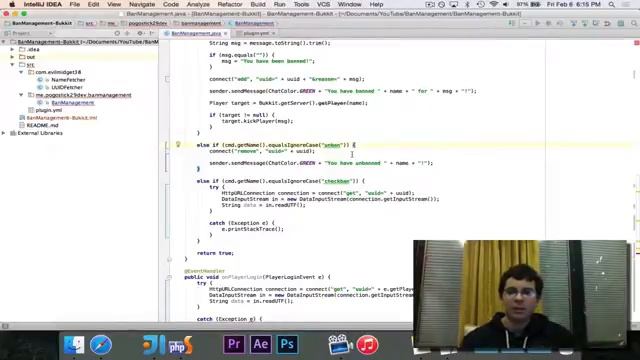The height and width of the screenshot is (360, 640).
Task: Switch to the BanManagement.java editor tab
Action: tap(196, 33)
